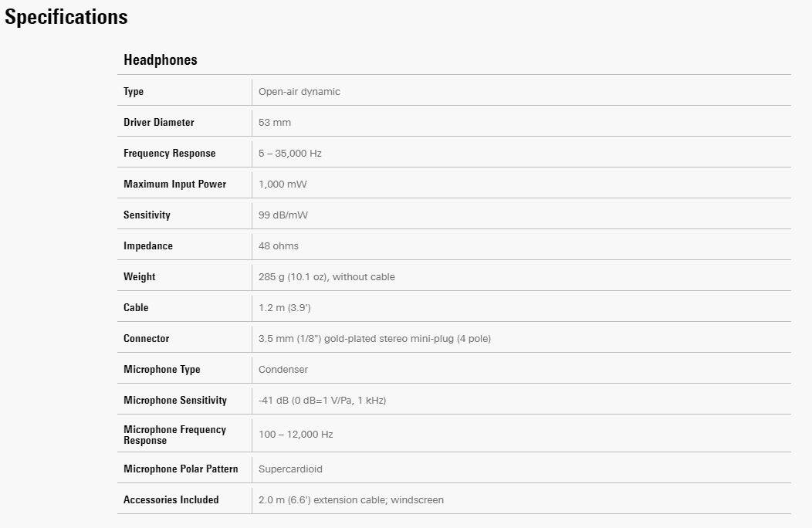812x528 pixels.
Task: Select the gold-plated stereo mini-plug connector text
Action: pyautogui.click(x=374, y=339)
